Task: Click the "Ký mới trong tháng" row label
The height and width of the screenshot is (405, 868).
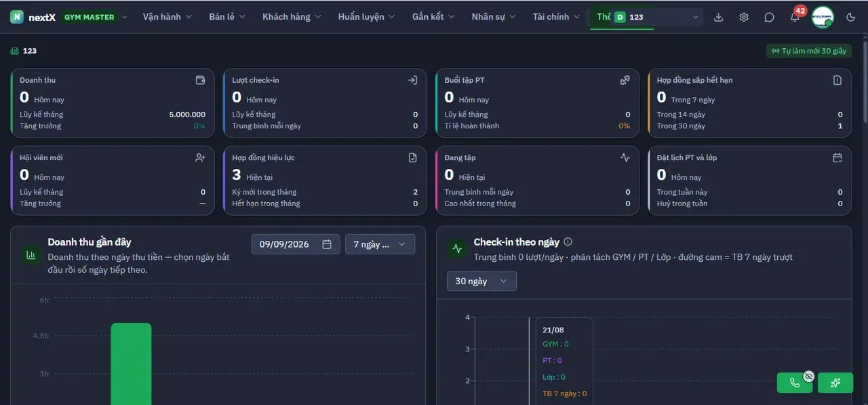Action: (264, 192)
